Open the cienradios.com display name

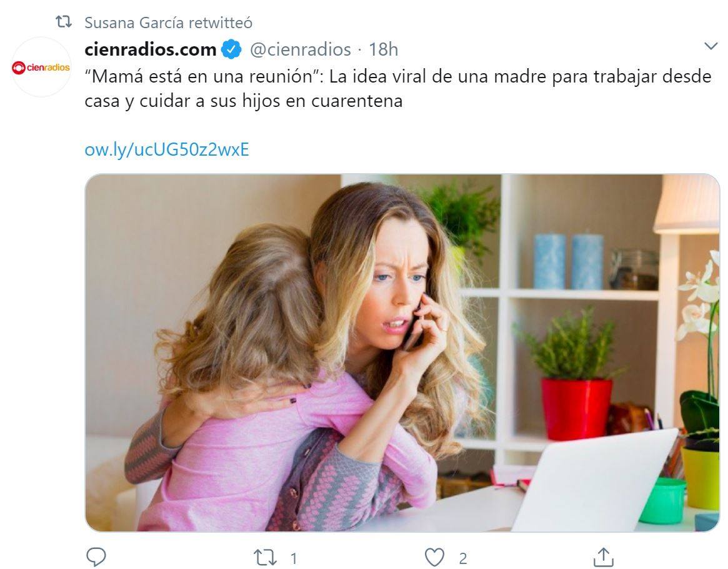coord(151,49)
